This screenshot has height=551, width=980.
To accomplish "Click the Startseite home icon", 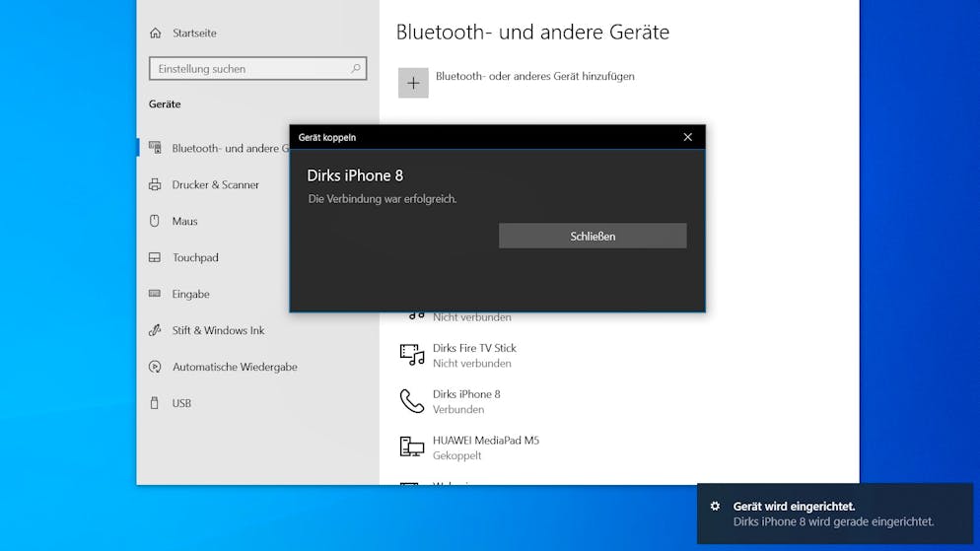I will pos(156,34).
